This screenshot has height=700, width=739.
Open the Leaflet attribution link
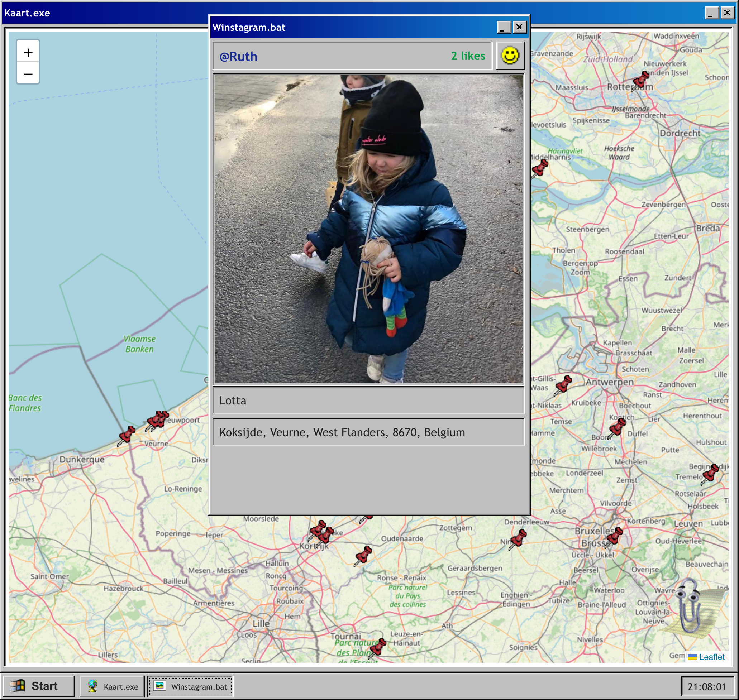coord(711,657)
